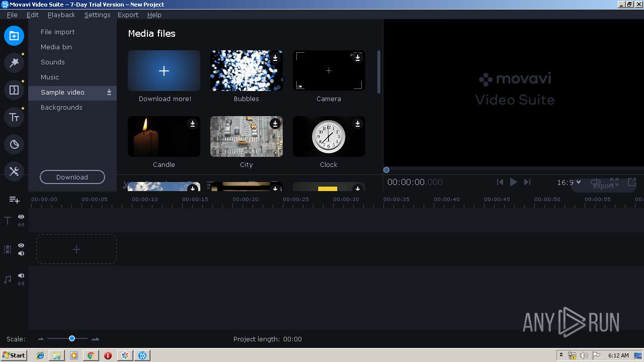Viewport: 644px width, 362px height.
Task: Select the Bubbles video thumbnail
Action: pyautogui.click(x=247, y=71)
